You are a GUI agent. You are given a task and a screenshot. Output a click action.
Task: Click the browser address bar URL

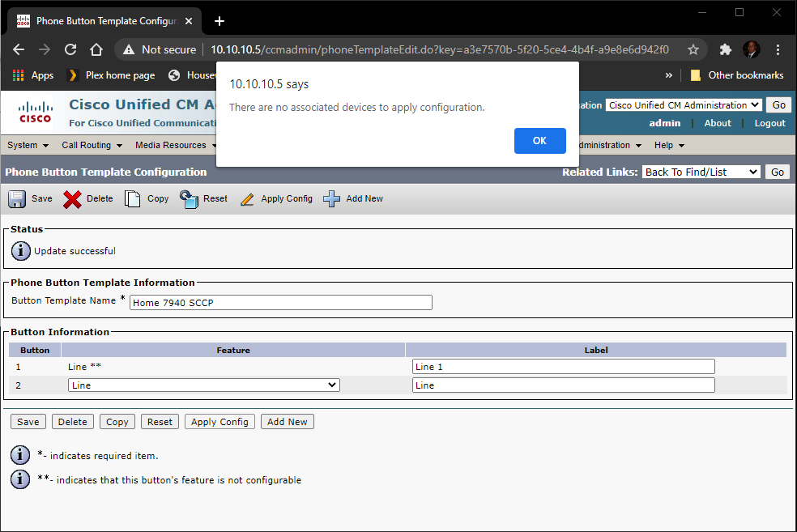click(440, 49)
